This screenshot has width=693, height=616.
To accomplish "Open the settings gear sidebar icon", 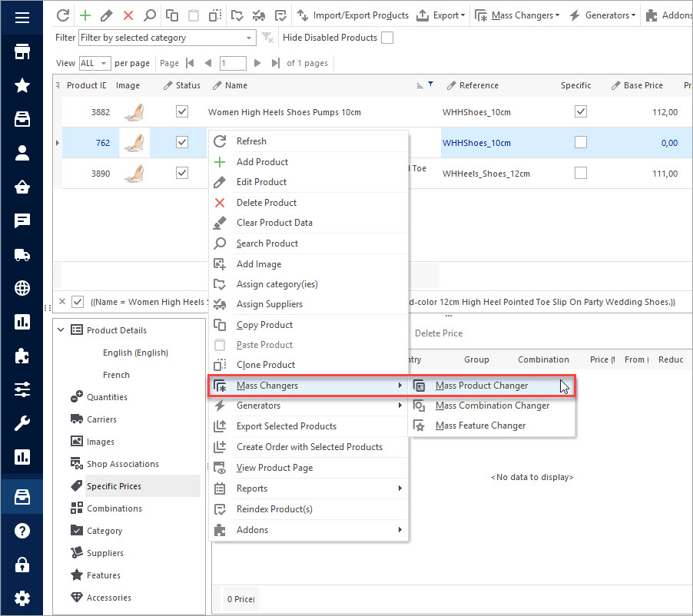I will pyautogui.click(x=22, y=598).
